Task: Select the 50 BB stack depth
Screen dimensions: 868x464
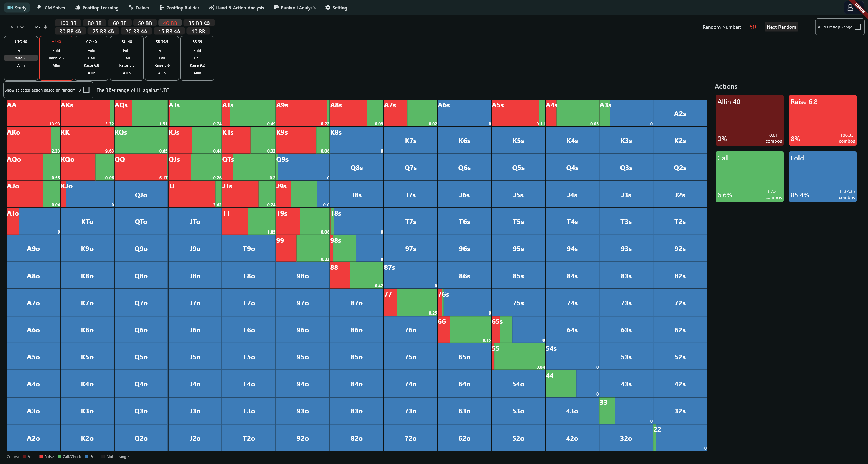Action: [x=145, y=23]
